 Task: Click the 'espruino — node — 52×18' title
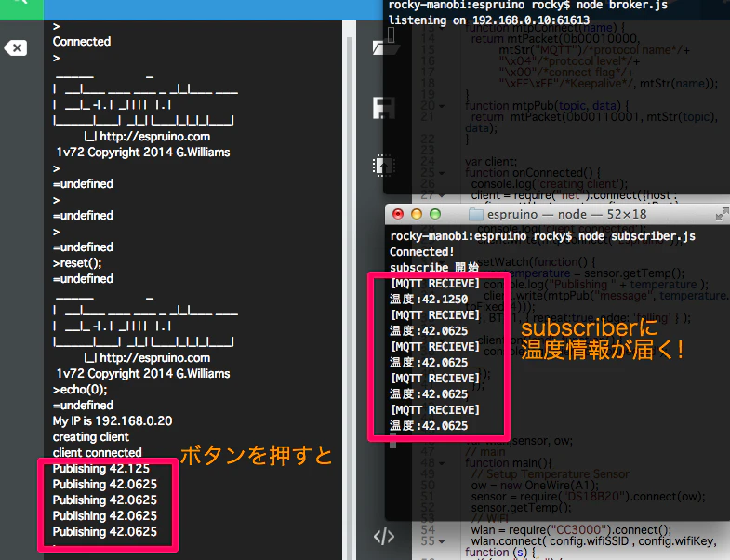(566, 214)
